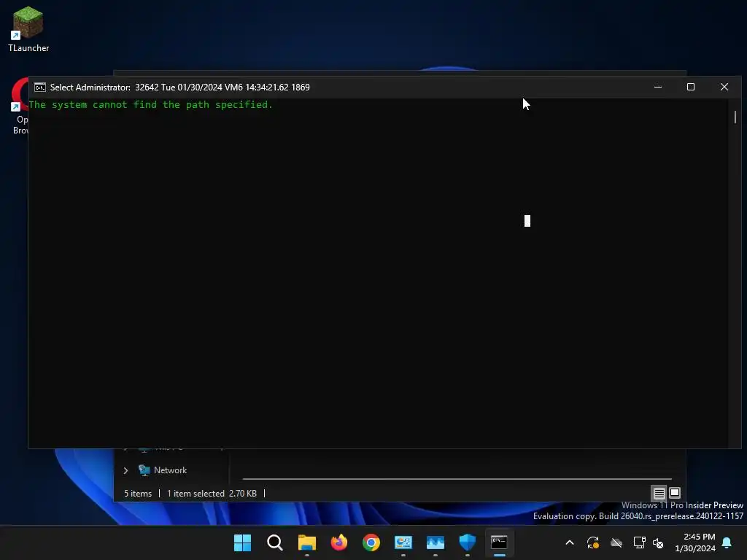This screenshot has height=560, width=747.
Task: Open Windows Security shield in taskbar
Action: pos(468,542)
